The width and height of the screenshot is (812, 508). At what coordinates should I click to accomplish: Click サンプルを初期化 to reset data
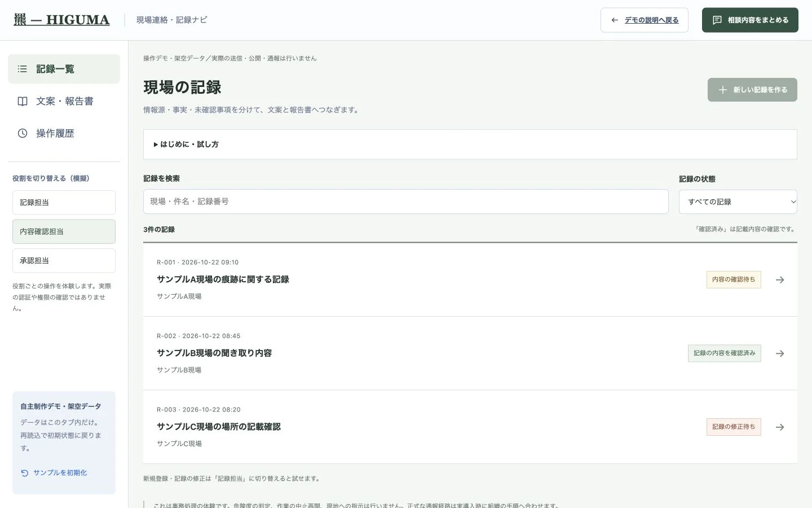pyautogui.click(x=54, y=473)
